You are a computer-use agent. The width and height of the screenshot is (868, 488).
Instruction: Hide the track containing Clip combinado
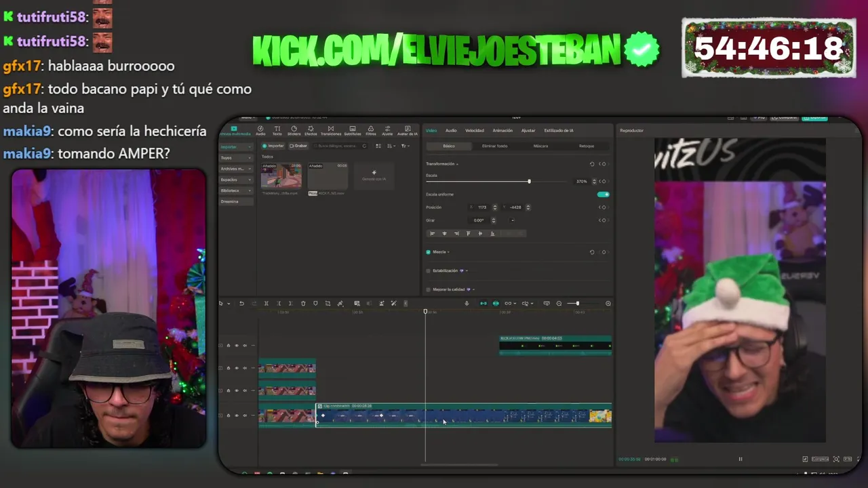(237, 415)
